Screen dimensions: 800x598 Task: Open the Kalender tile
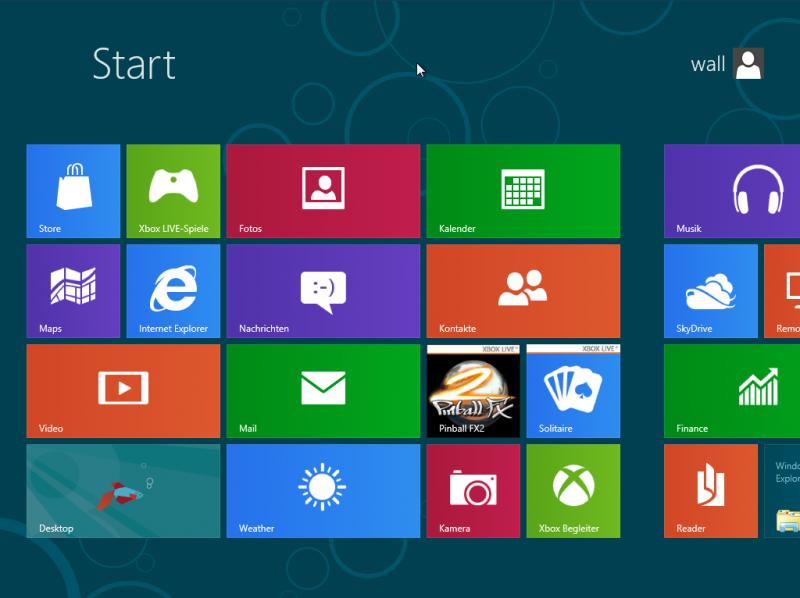point(523,191)
